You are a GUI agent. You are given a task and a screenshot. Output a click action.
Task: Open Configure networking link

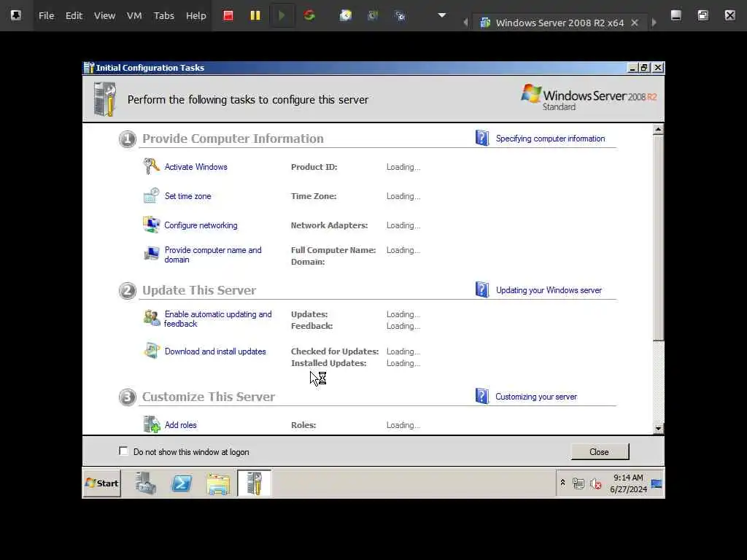tap(201, 225)
